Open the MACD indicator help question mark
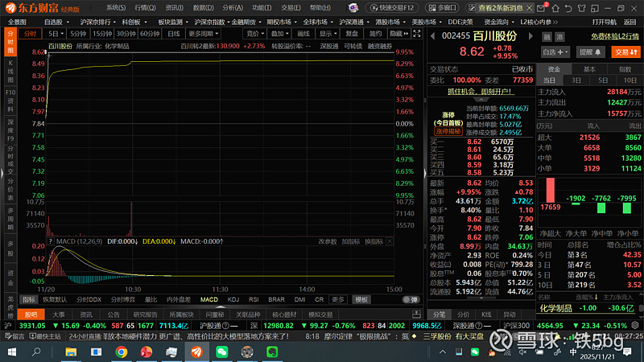The image size is (644, 362). [x=50, y=241]
